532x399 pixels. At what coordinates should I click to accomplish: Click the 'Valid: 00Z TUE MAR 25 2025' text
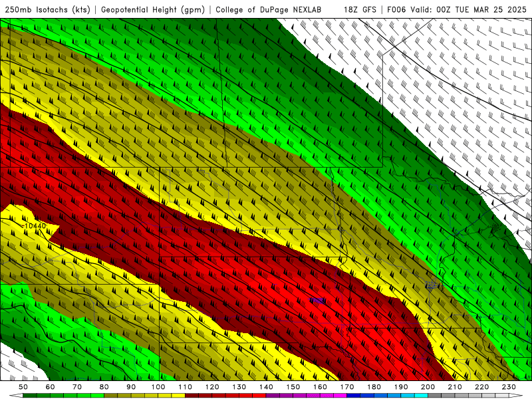pyautogui.click(x=468, y=10)
